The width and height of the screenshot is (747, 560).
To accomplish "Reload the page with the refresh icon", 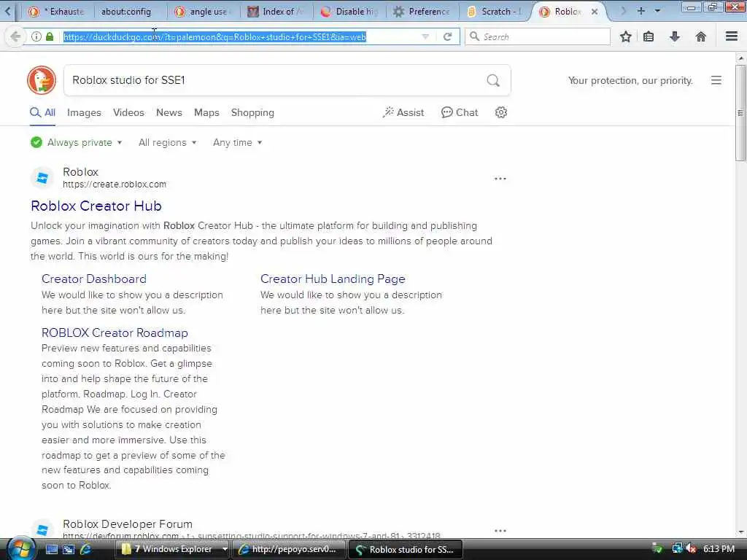I will coord(447,36).
